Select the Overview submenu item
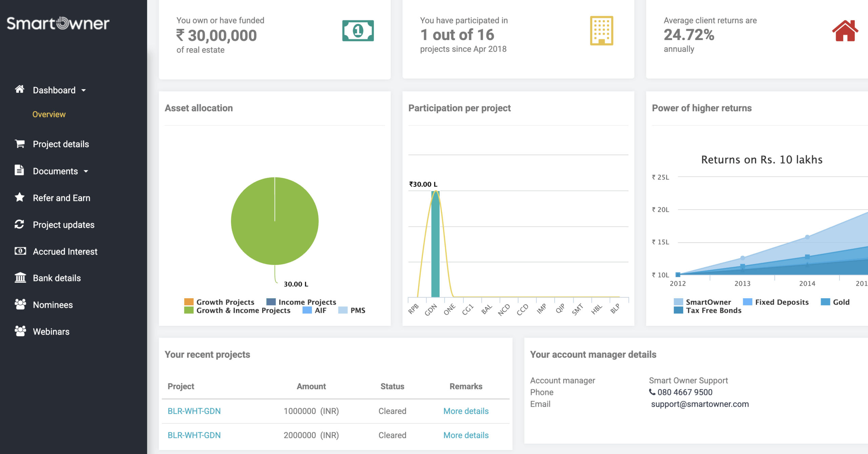 (x=49, y=114)
